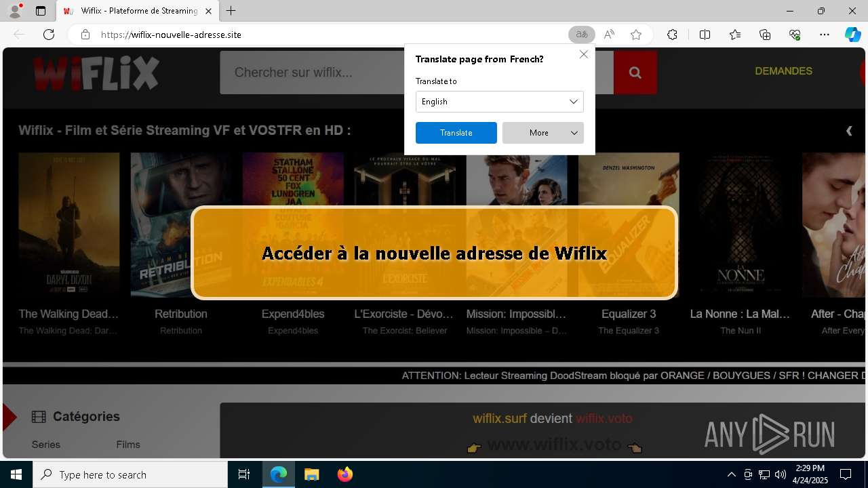Viewport: 868px width, 488px height.
Task: Select the Series category
Action: click(x=46, y=445)
